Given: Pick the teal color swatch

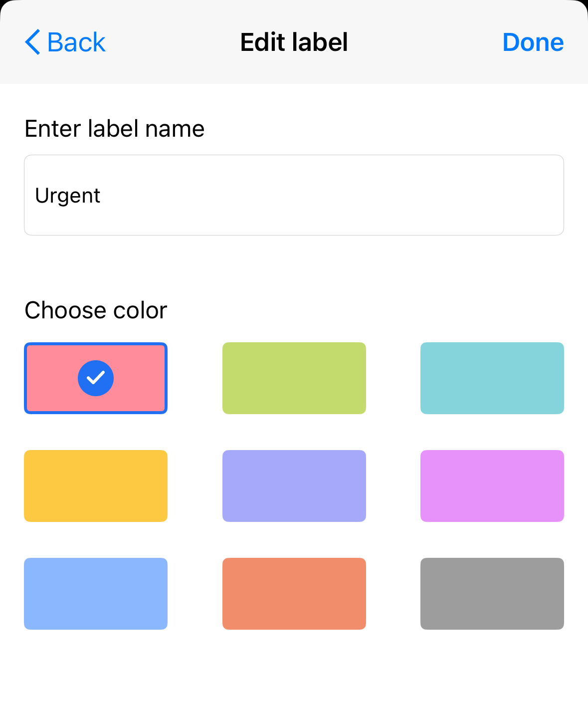Looking at the screenshot, I should [492, 378].
